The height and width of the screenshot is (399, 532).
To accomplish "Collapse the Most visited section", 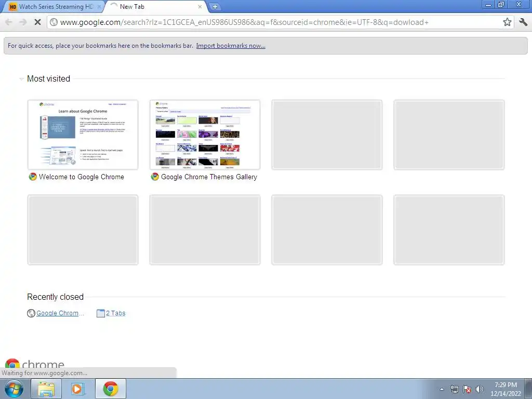I will 21,79.
